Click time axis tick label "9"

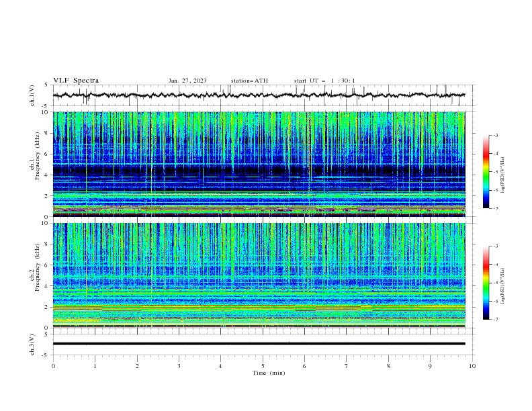coord(430,366)
